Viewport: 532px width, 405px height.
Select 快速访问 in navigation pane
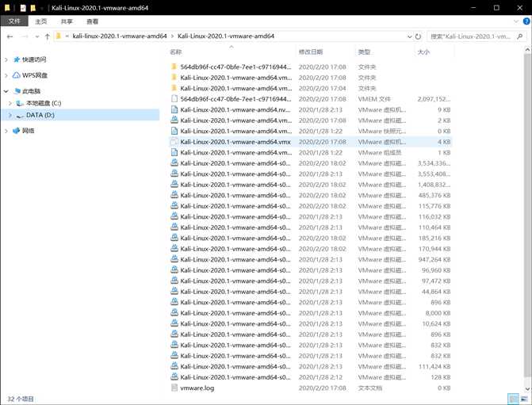34,59
